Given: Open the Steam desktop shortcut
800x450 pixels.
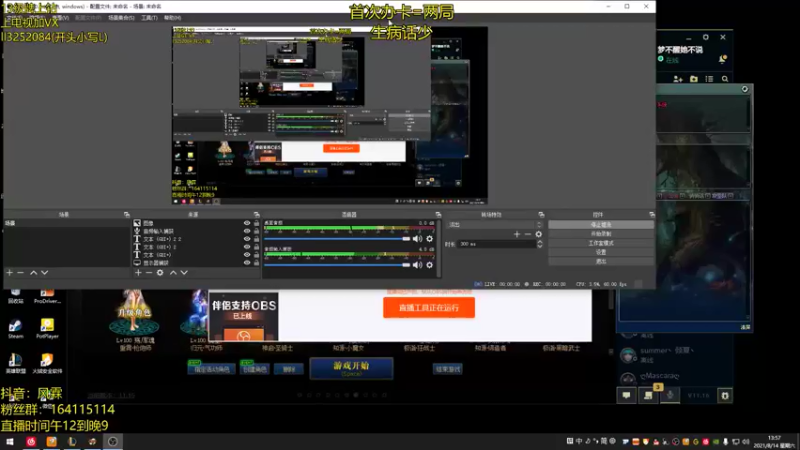Looking at the screenshot, I should coord(15,329).
